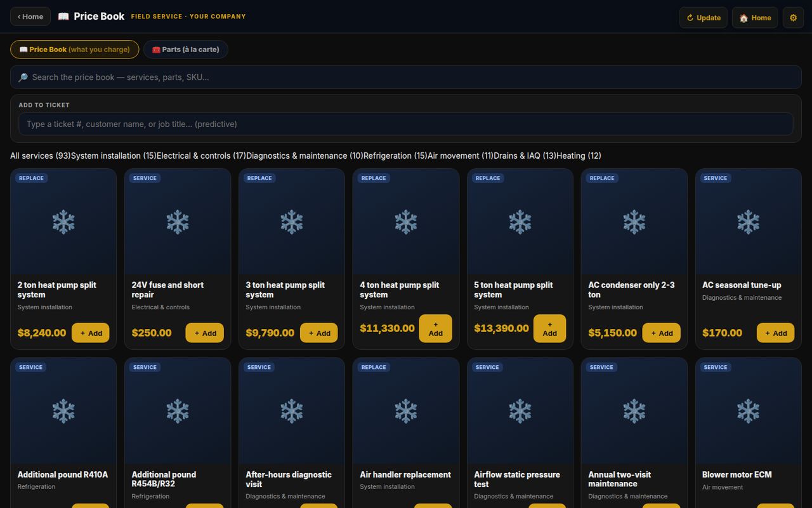Screen dimensions: 812x508
Task: Add 24V fuse and short repair
Action: [205, 333]
